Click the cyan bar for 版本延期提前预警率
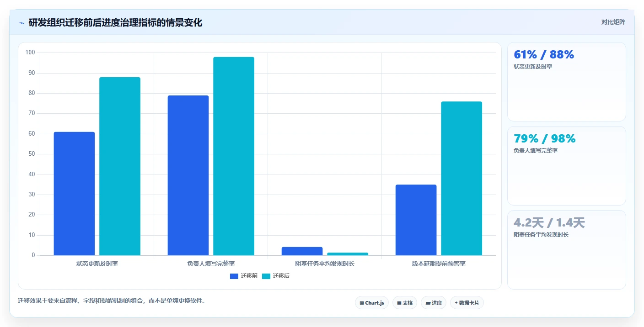 tap(462, 179)
